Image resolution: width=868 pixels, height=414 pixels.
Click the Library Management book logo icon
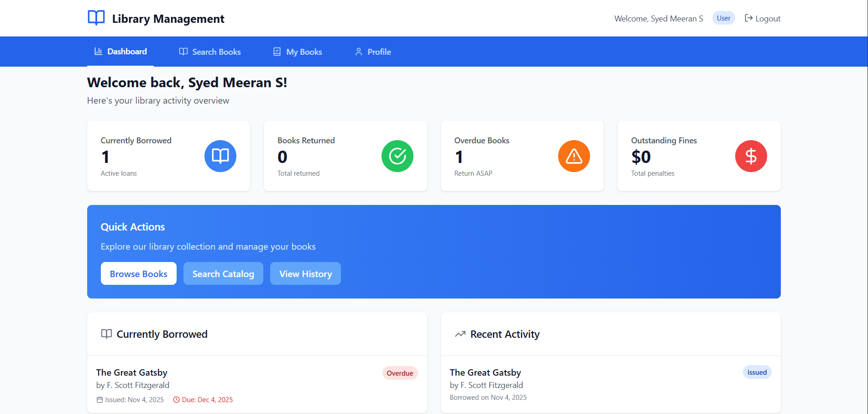96,18
